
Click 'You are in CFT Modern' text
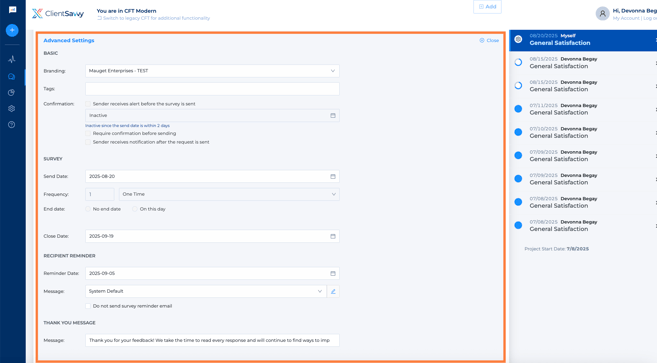tap(126, 11)
